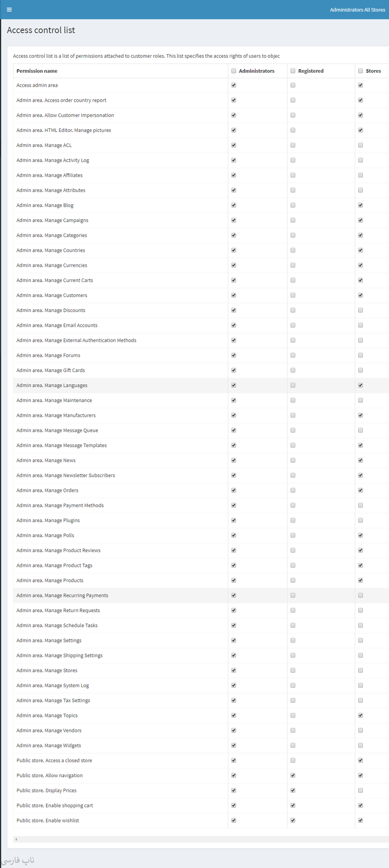The image size is (389, 868).
Task: Uncheck Registered for Enable wishlist
Action: (x=293, y=821)
